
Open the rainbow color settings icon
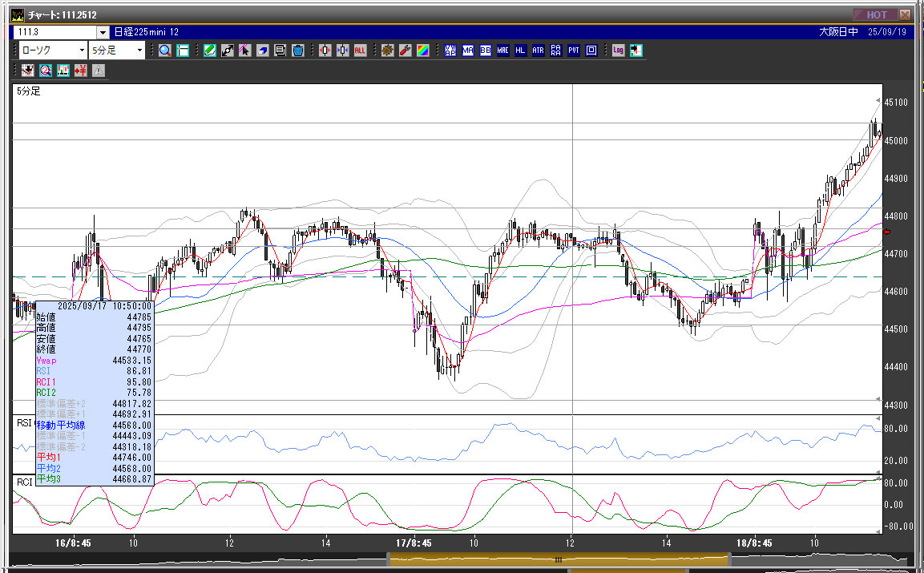click(x=422, y=50)
